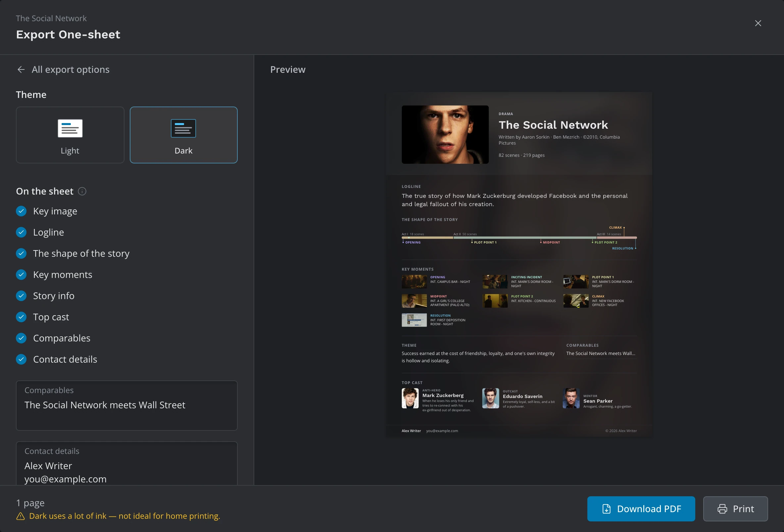Disable the Story info checkbox

pyautogui.click(x=21, y=296)
